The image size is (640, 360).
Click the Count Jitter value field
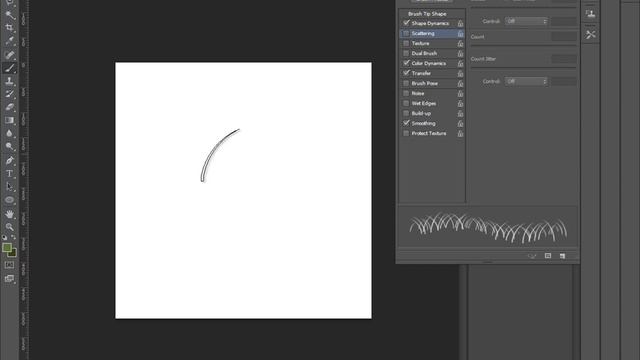tap(564, 59)
